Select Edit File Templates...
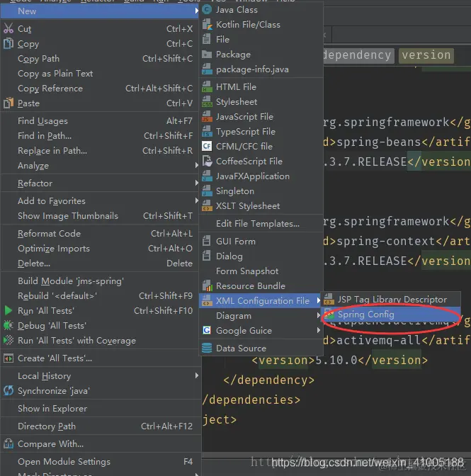The width and height of the screenshot is (471, 476). [x=261, y=223]
